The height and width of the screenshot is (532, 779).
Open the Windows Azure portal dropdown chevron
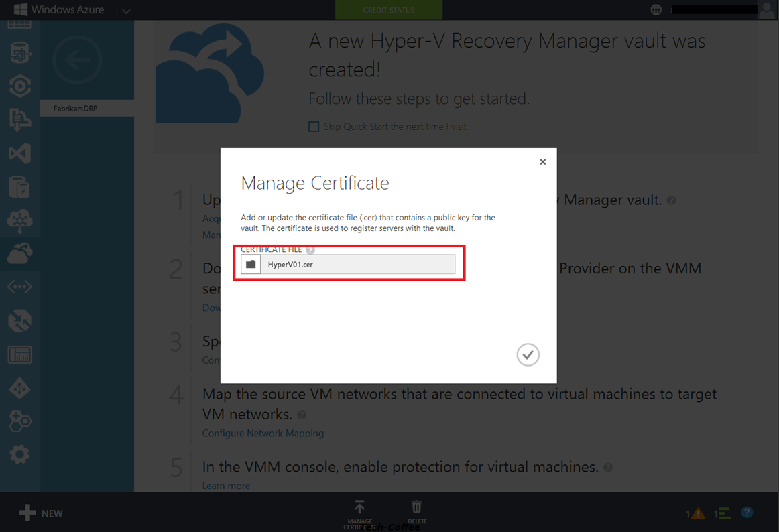(126, 11)
